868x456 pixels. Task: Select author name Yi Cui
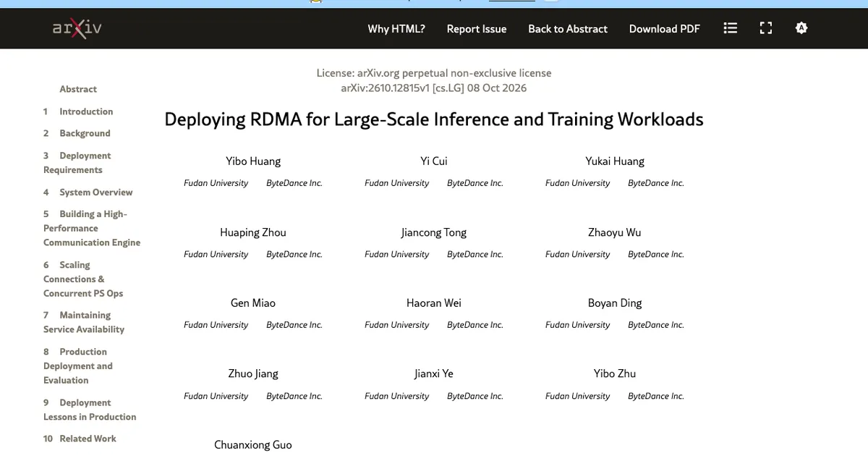[434, 161]
